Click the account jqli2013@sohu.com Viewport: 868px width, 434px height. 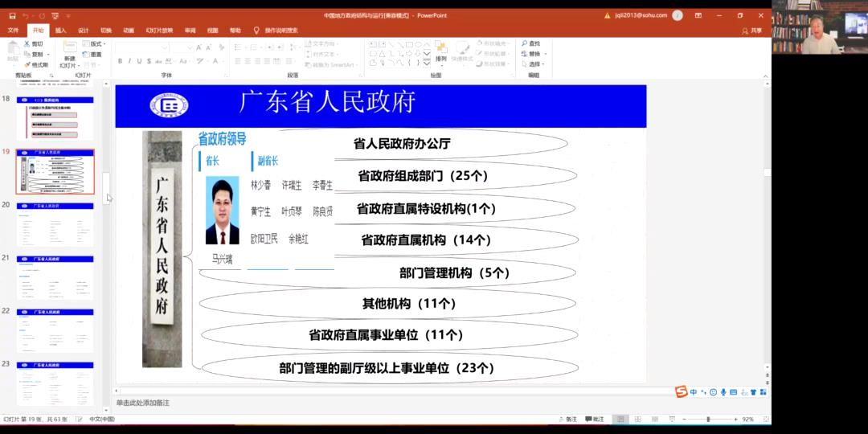[x=641, y=15]
